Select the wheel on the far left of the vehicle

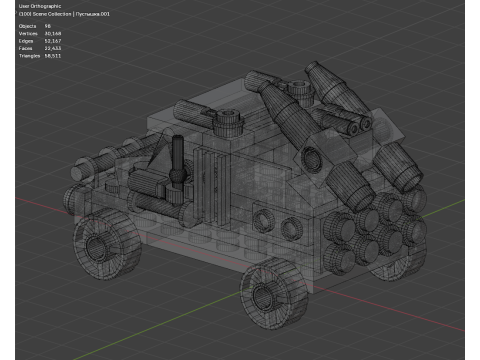107,244
